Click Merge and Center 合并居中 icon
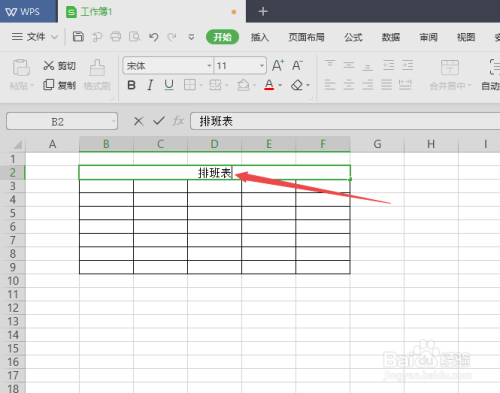The height and width of the screenshot is (393, 500). pyautogui.click(x=450, y=68)
